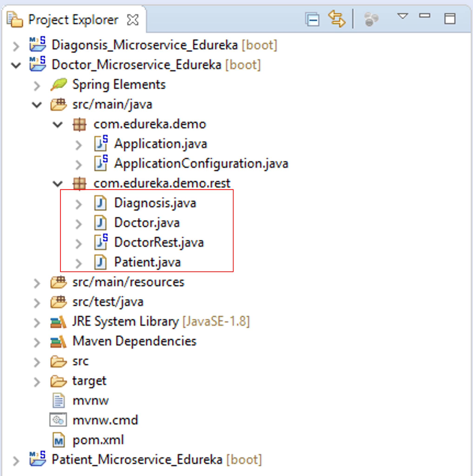The width and height of the screenshot is (473, 476).
Task: Click the Spring Elements leaf icon
Action: (59, 85)
